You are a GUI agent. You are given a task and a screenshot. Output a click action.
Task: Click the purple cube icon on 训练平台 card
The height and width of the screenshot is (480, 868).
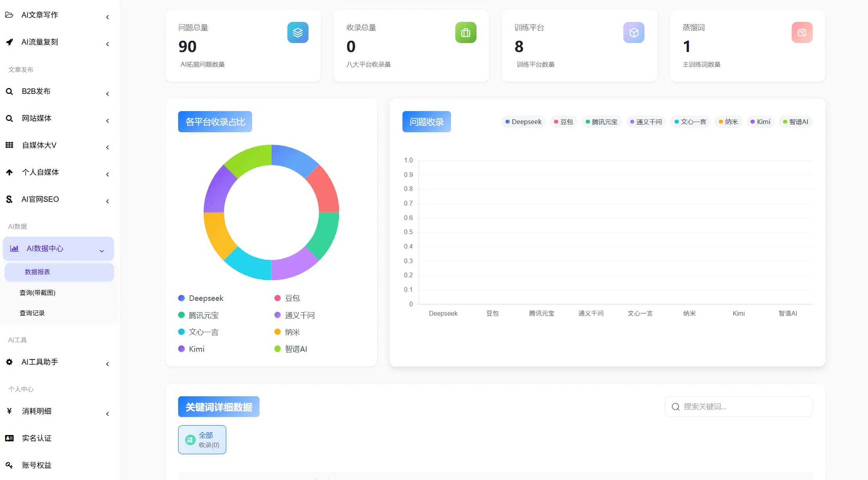[633, 32]
